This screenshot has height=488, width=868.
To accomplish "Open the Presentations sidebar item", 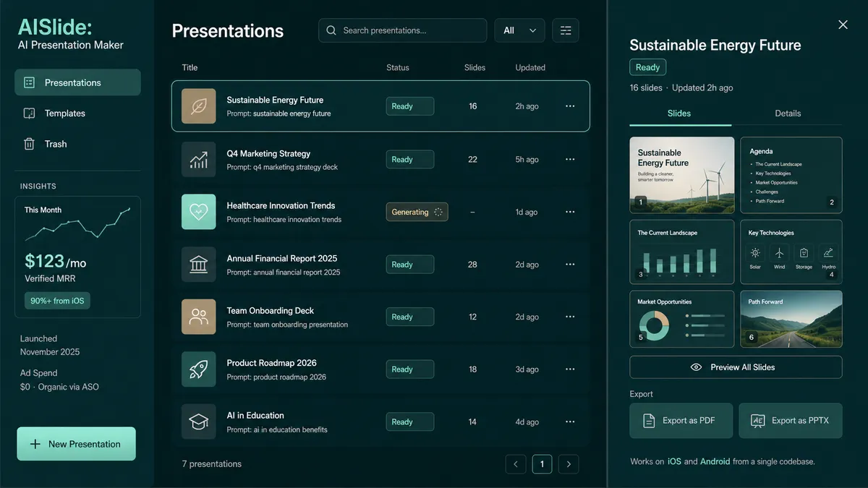I will coord(77,82).
